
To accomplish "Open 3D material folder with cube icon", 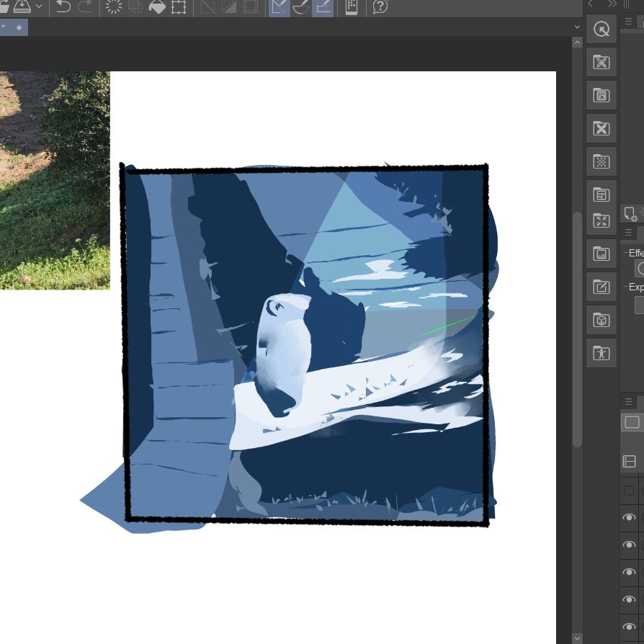I will point(601,320).
